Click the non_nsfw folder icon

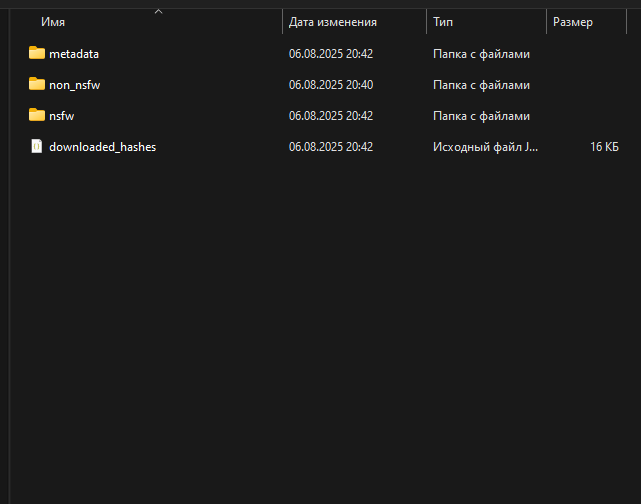pos(37,84)
